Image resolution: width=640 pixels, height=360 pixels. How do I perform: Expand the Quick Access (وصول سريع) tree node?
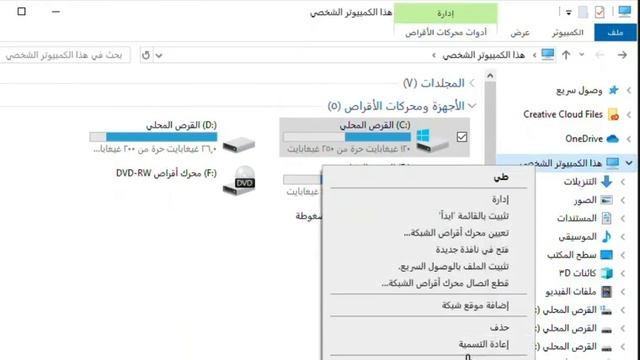(629, 90)
